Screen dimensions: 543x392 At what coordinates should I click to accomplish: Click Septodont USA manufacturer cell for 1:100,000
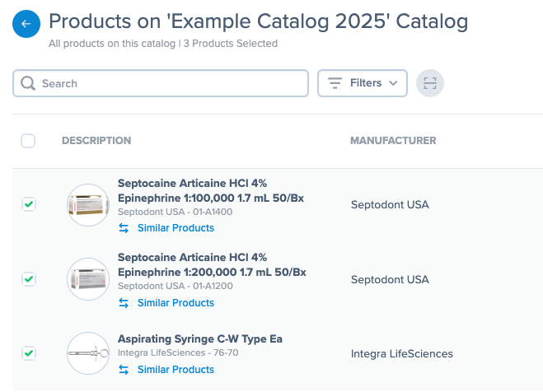tap(390, 204)
